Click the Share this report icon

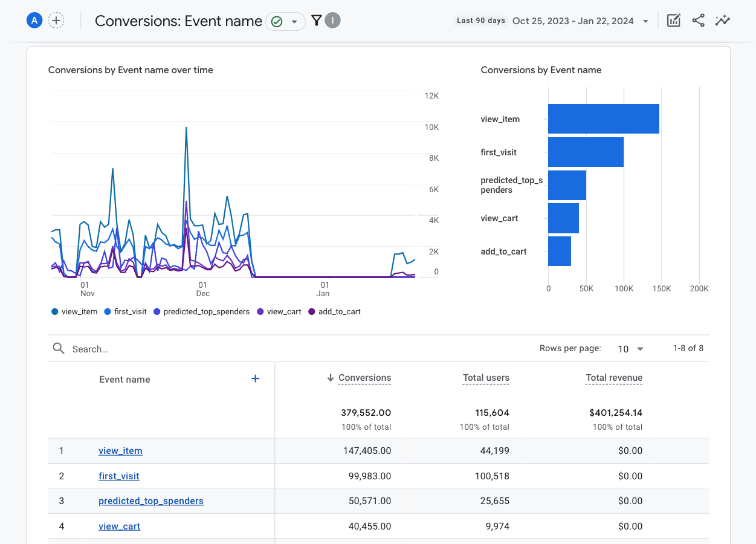coord(698,20)
